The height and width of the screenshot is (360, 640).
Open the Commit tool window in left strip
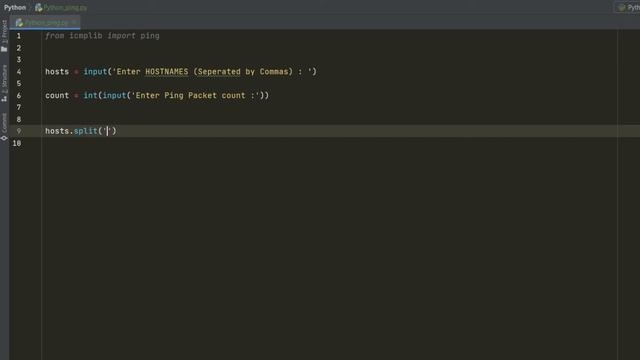tap(4, 126)
